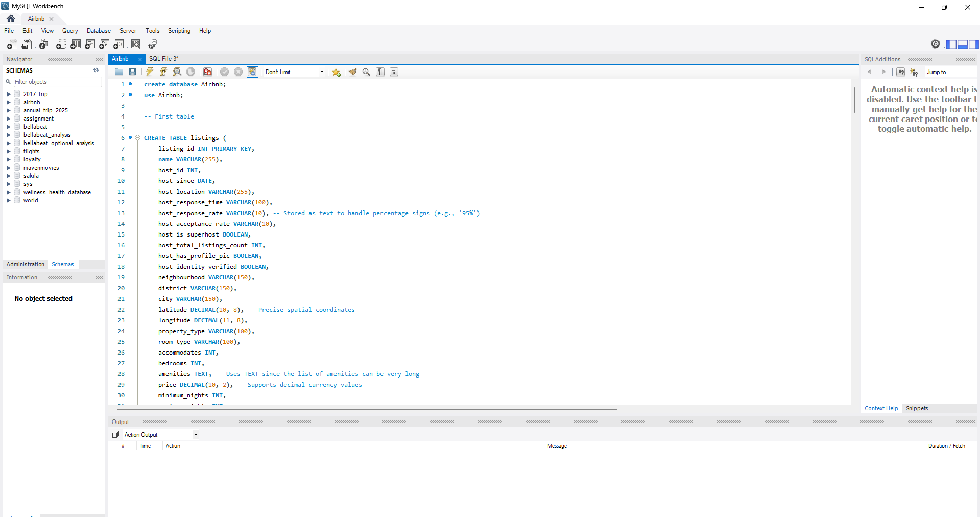Open the Scripting menu
The image size is (980, 517).
coord(179,31)
